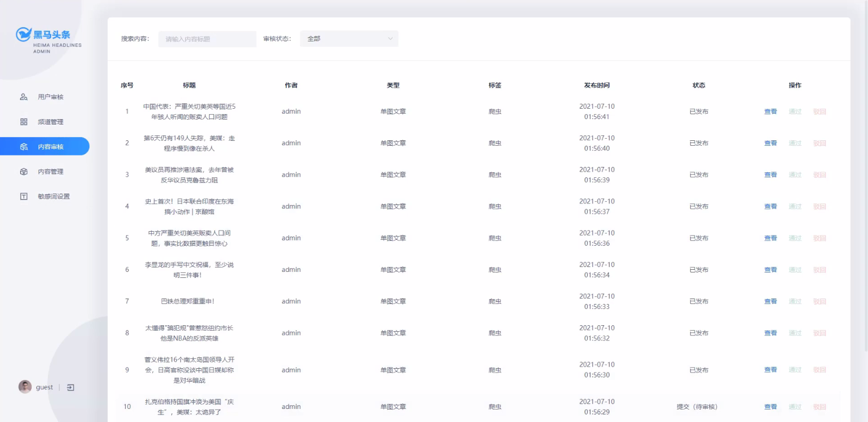This screenshot has height=422, width=868.
Task: Click title starting 李显龙的手写中文祝福
Action: pyautogui.click(x=189, y=270)
